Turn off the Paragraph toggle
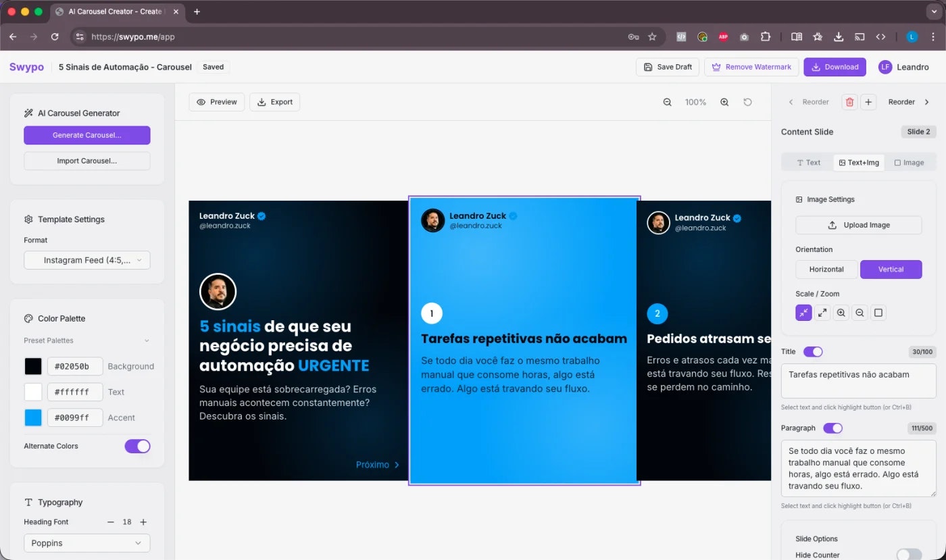 tap(833, 428)
